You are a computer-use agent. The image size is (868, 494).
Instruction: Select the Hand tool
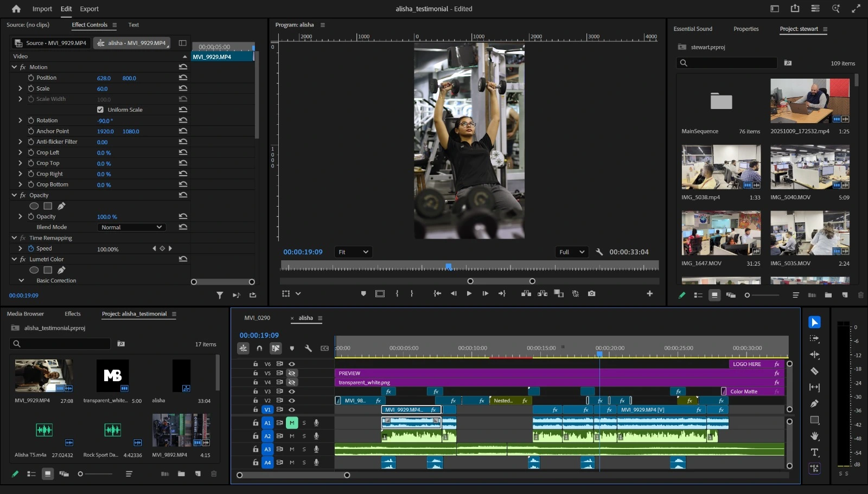coord(814,436)
